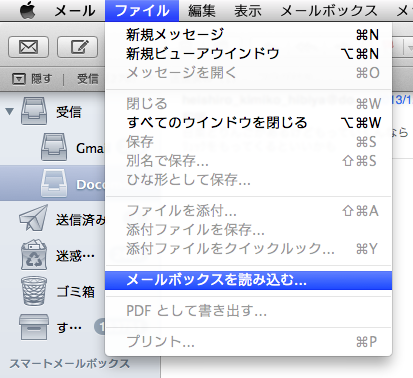Click the Get Mail envelope toolbar icon
This screenshot has width=413, height=378.
point(28,47)
